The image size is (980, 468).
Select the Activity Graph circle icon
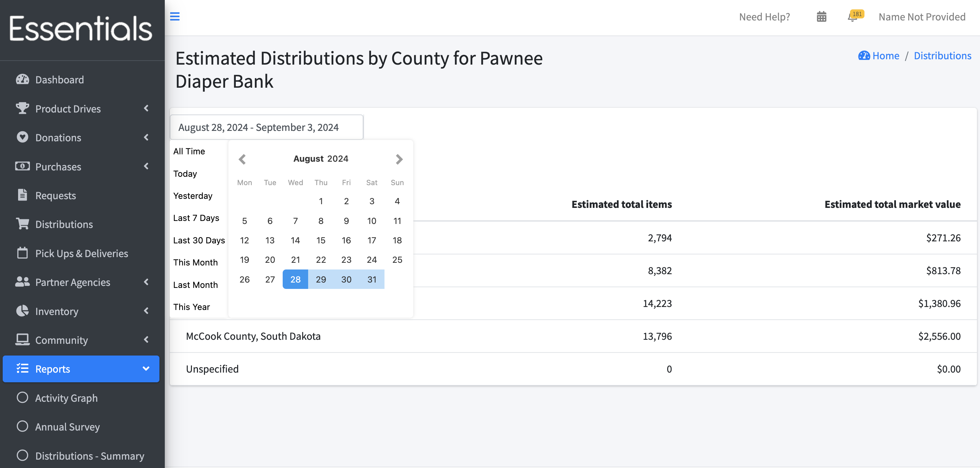coord(22,397)
